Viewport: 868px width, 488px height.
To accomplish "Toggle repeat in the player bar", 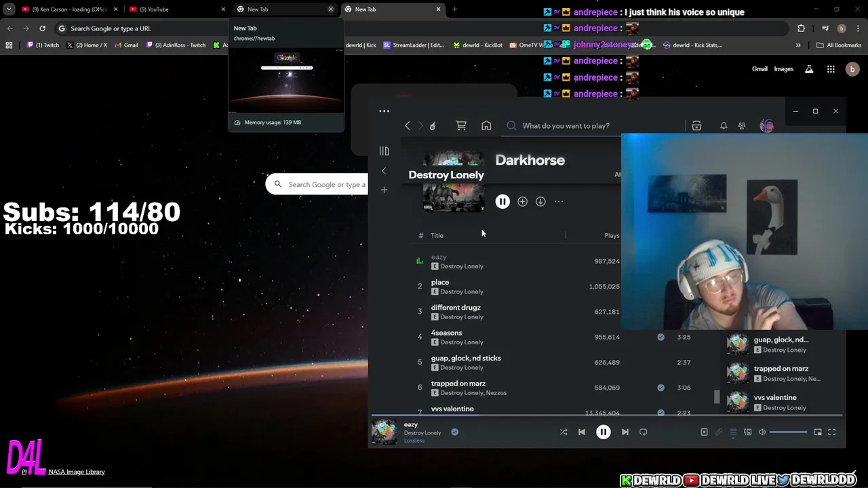I will [644, 432].
